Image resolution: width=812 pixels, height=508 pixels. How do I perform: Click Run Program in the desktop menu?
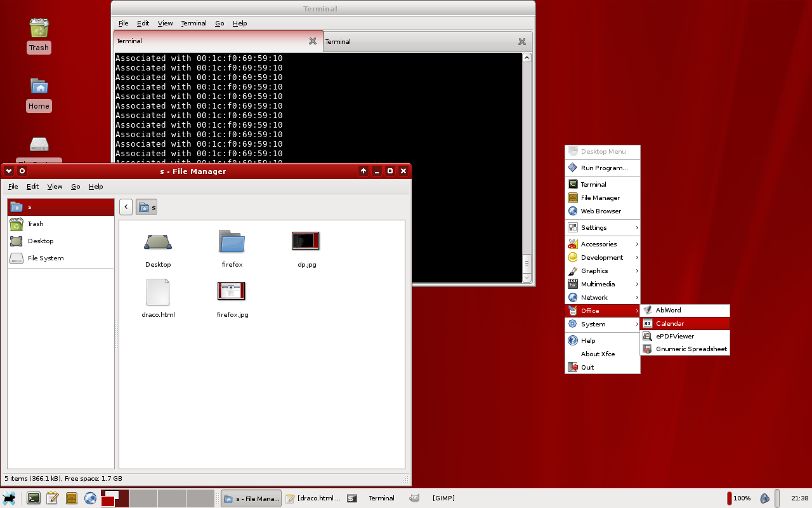601,168
